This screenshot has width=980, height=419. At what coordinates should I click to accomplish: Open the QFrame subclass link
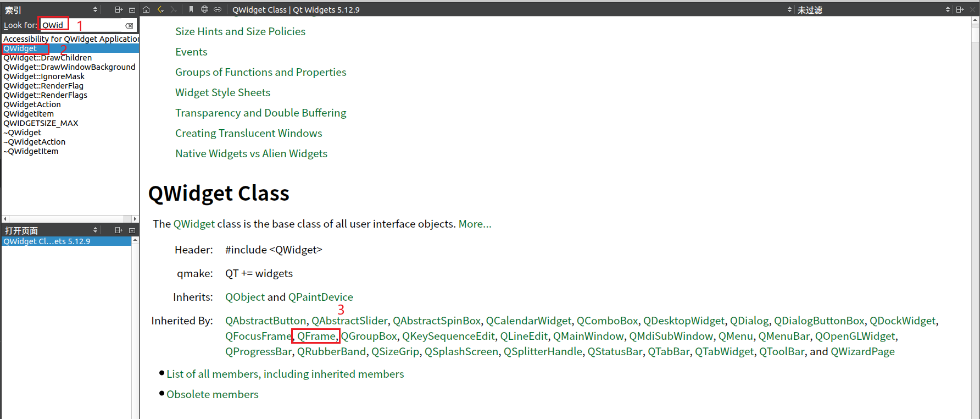click(x=316, y=336)
